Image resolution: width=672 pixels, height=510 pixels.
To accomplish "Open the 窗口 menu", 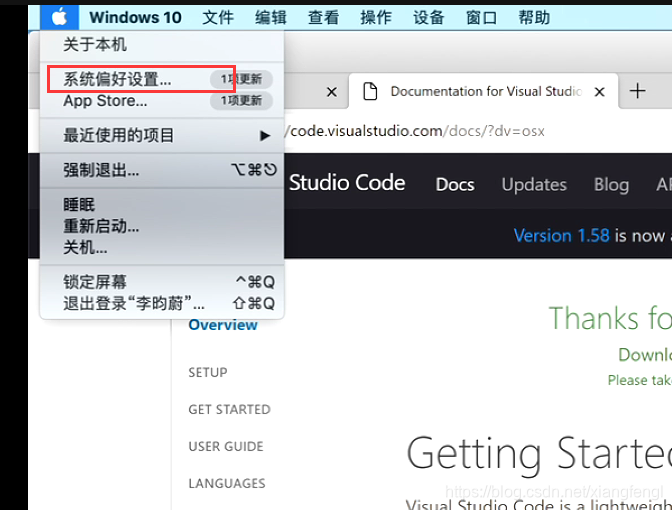I will click(481, 18).
